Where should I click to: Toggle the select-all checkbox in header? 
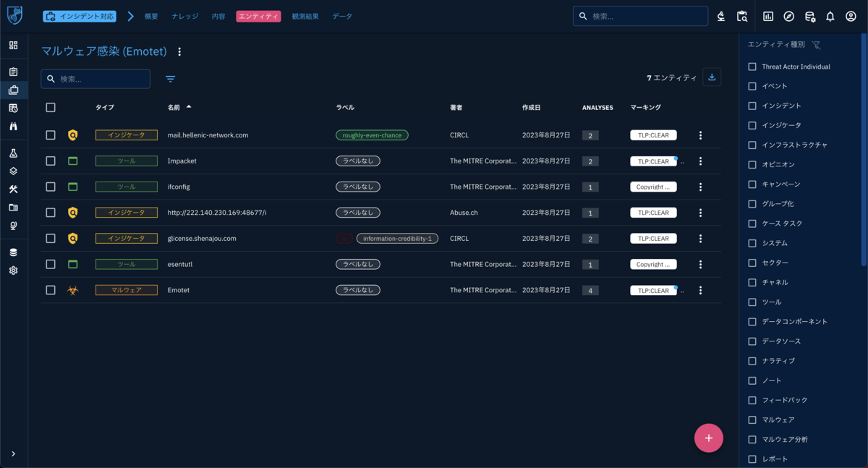click(x=51, y=107)
